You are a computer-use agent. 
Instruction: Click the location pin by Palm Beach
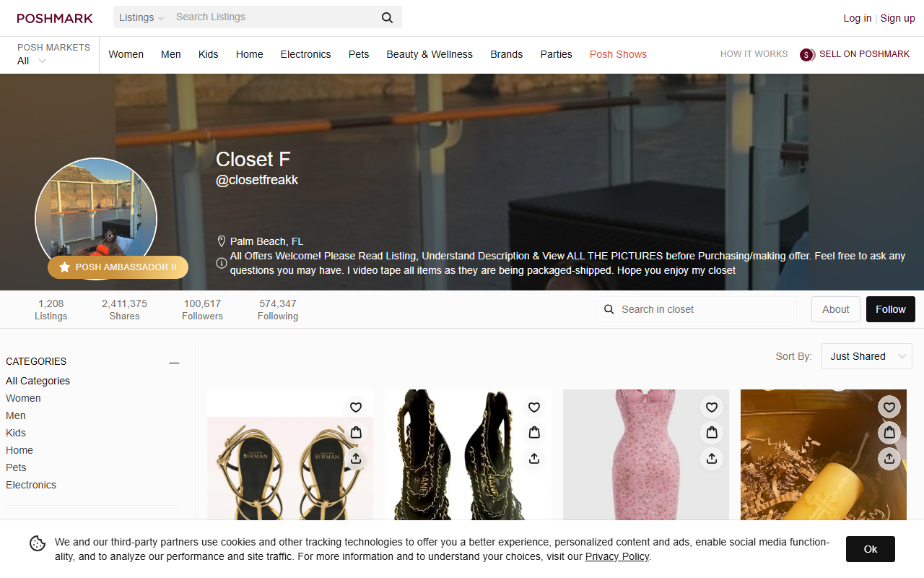[222, 241]
